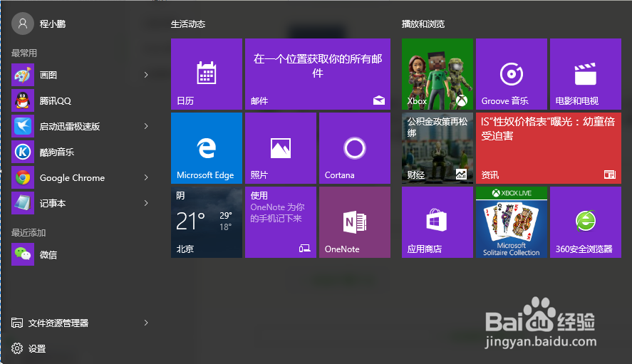Open 酷狗音乐 from the list

[x=81, y=152]
